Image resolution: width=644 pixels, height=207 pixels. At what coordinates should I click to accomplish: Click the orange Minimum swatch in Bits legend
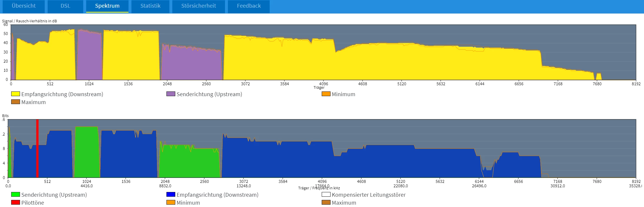(x=171, y=203)
